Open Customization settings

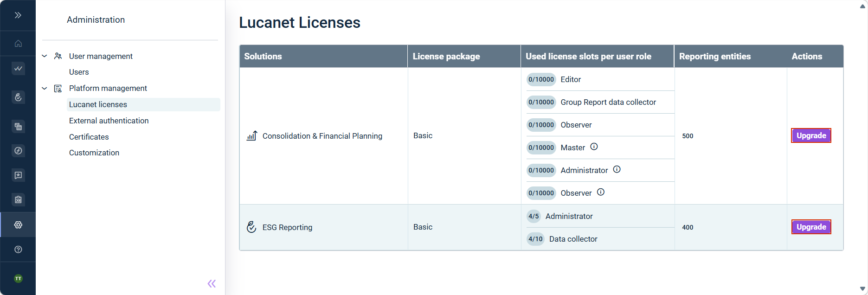(94, 153)
